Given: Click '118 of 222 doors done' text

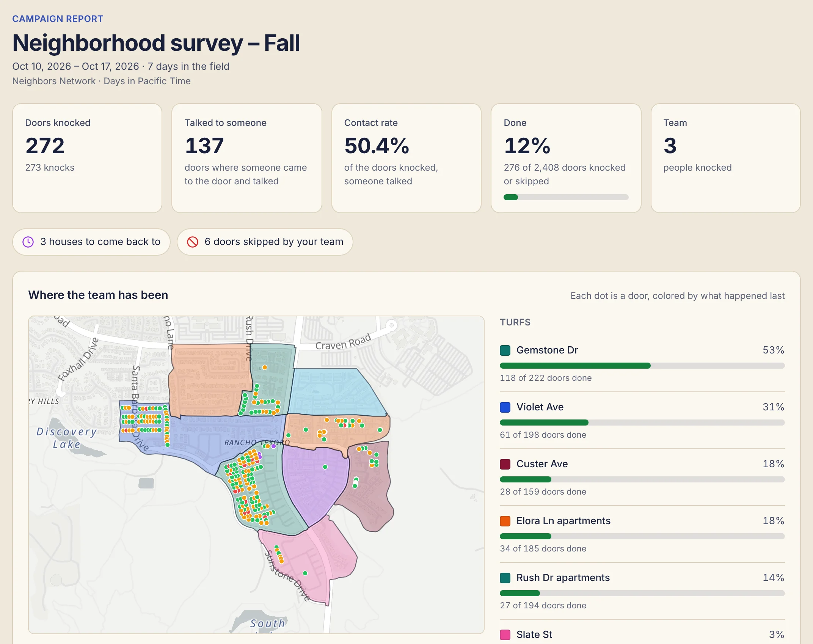Looking at the screenshot, I should [x=546, y=378].
